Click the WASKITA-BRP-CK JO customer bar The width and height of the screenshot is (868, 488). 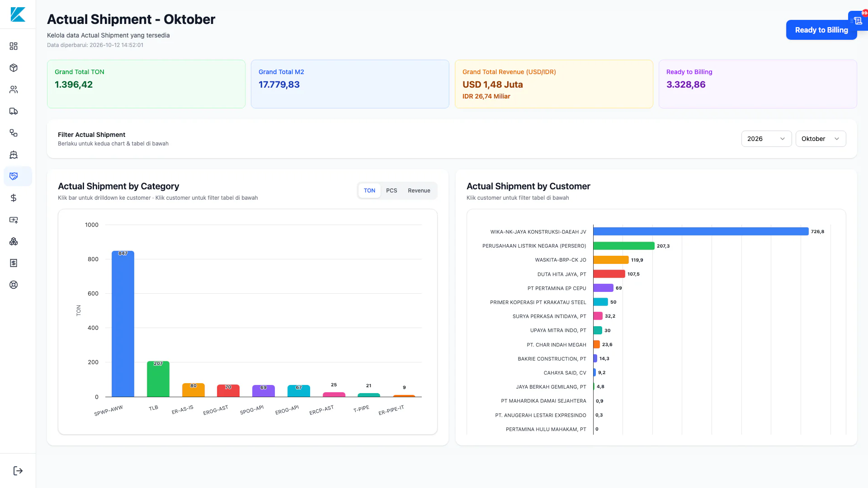tap(611, 260)
